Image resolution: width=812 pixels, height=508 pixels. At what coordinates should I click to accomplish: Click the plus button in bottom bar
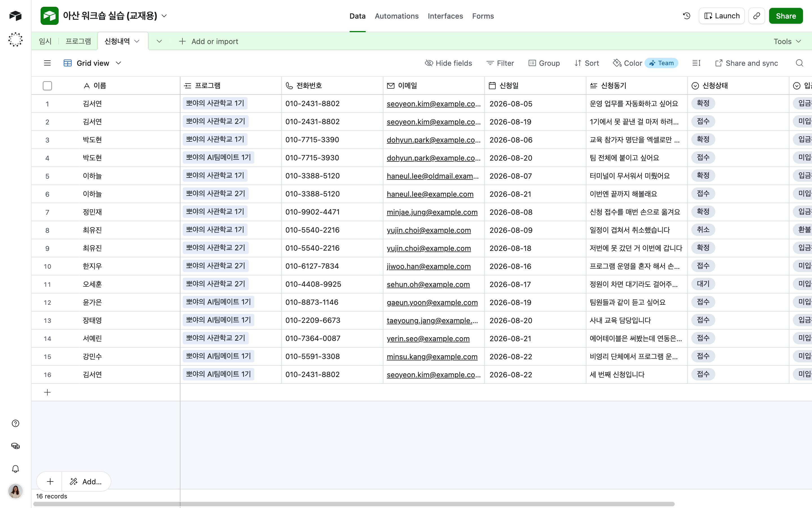[x=50, y=481]
